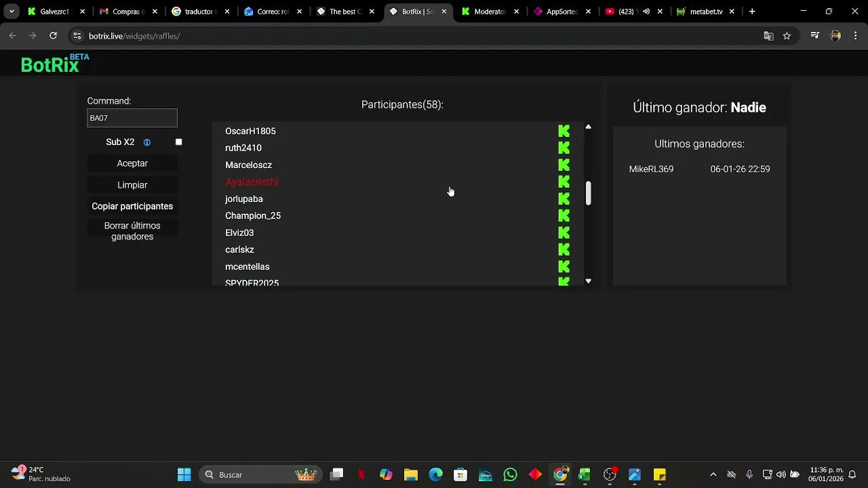868x488 pixels.
Task: Click the Kick icon next to jorlupaba
Action: (564, 199)
